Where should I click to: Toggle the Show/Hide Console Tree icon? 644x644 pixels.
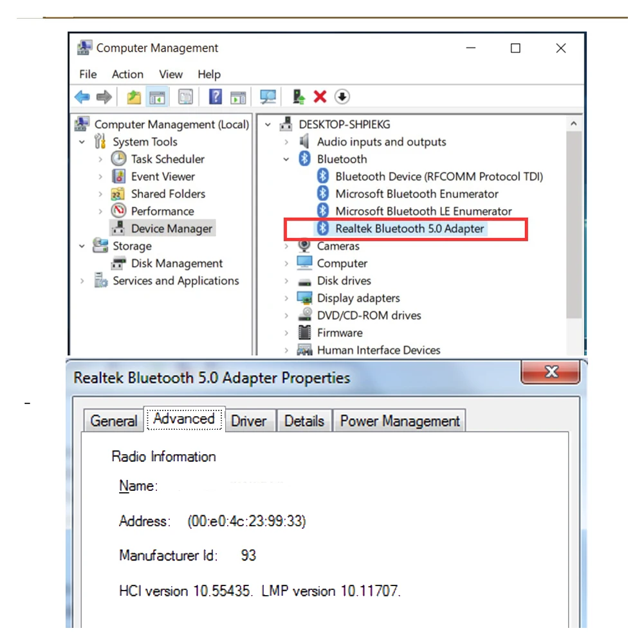click(x=157, y=97)
